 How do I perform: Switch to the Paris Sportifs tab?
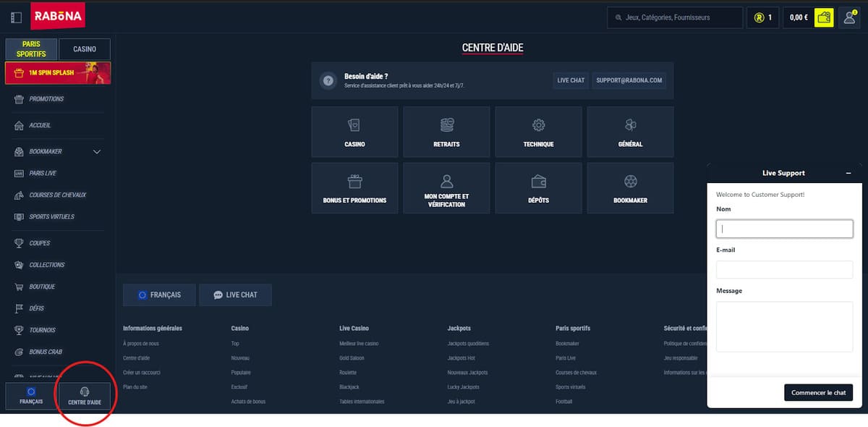click(30, 49)
